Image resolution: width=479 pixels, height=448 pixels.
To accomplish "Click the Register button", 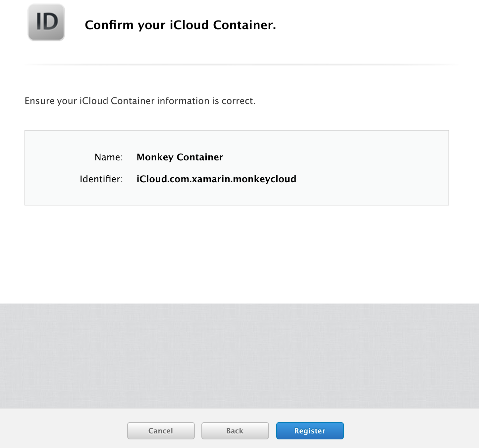I will click(x=310, y=431).
